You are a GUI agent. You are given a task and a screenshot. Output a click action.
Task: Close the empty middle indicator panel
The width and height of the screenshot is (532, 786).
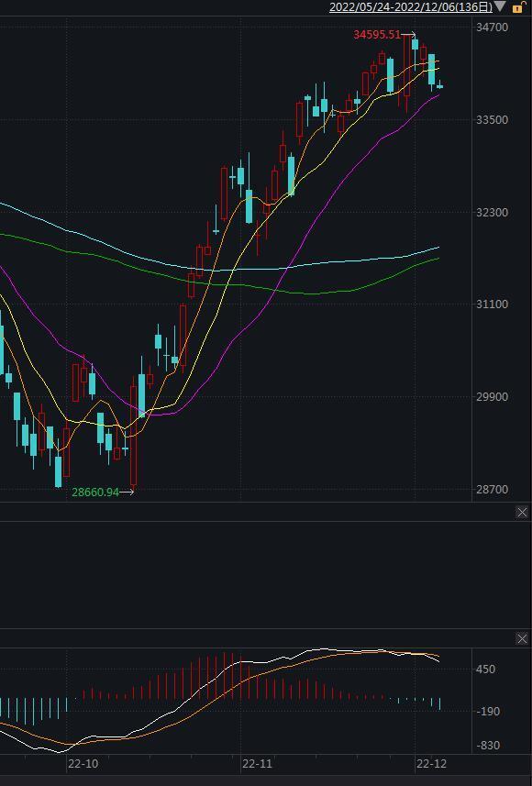[x=522, y=512]
